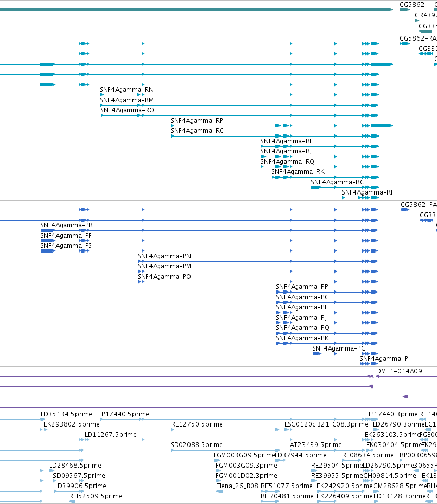Click the SNF4Agamma-RK transcript label
The image size is (437, 504).
298,172
